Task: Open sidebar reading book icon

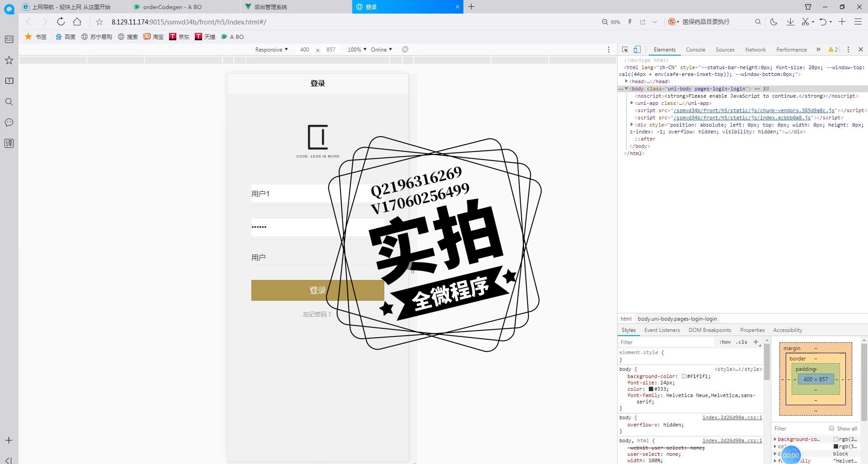Action: coord(9,81)
